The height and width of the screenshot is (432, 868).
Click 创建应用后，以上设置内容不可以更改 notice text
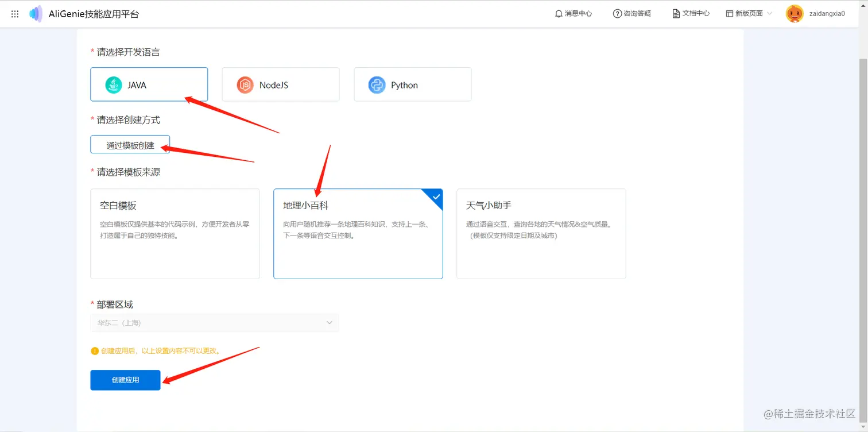tap(161, 350)
